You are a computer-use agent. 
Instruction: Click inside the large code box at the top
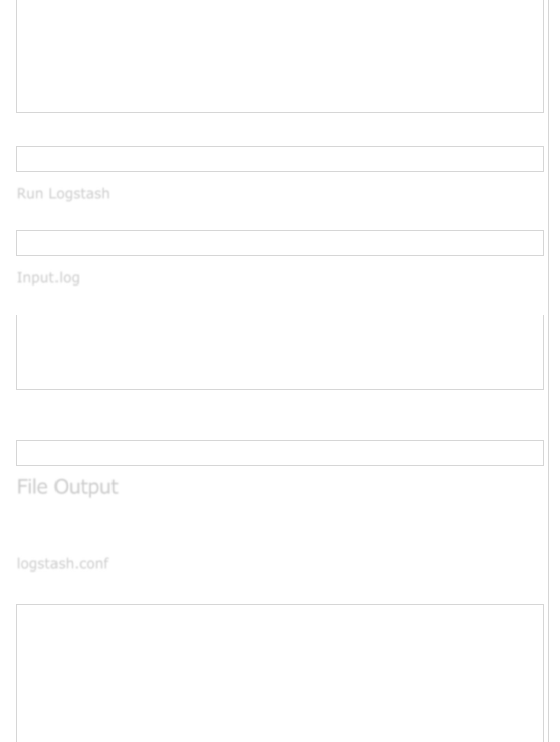point(280,55)
